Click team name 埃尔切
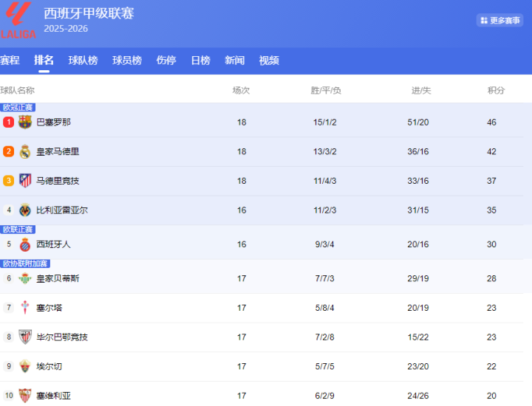This screenshot has width=532, height=406. click(x=50, y=367)
